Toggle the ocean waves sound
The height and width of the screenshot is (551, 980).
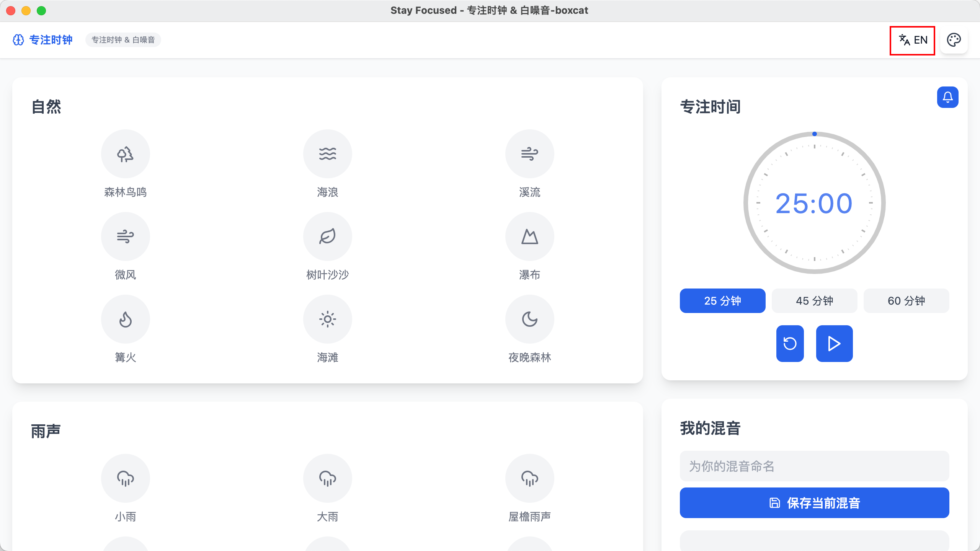[x=328, y=154]
